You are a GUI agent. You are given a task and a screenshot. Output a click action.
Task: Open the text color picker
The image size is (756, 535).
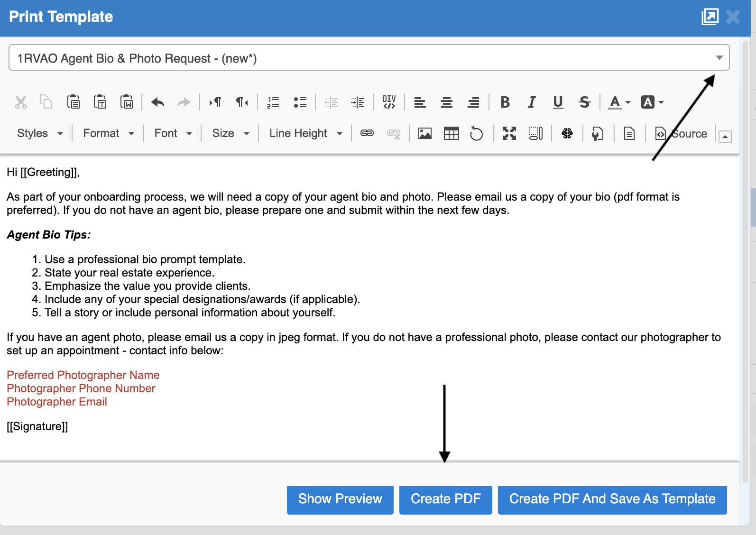click(x=619, y=102)
